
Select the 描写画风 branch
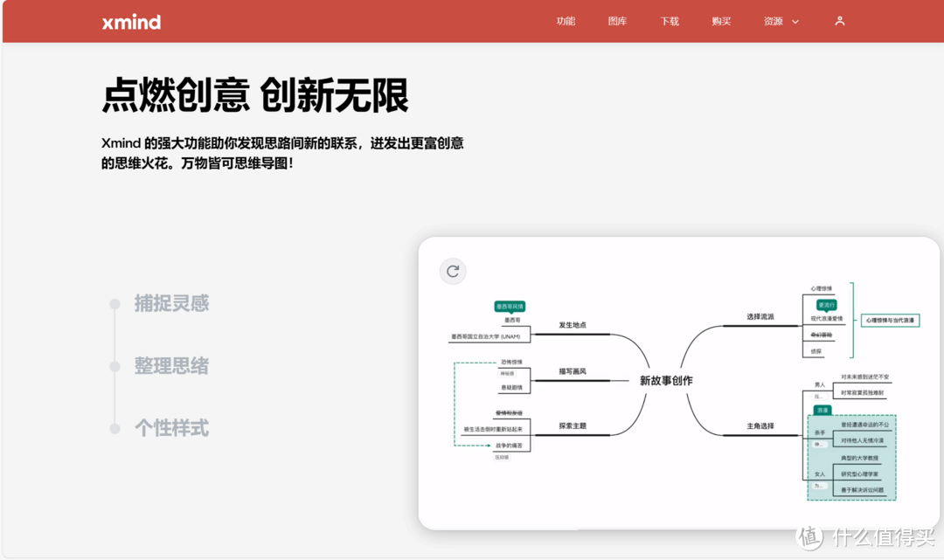pos(572,371)
